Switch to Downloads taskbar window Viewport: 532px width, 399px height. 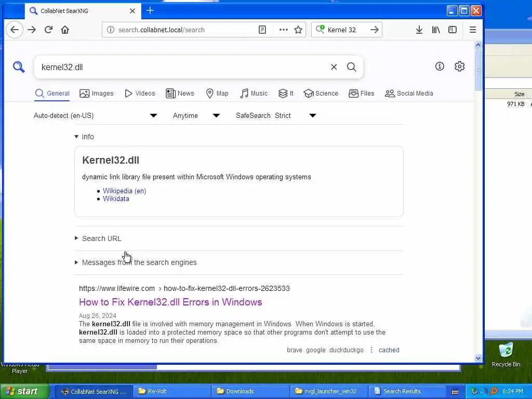pos(250,391)
